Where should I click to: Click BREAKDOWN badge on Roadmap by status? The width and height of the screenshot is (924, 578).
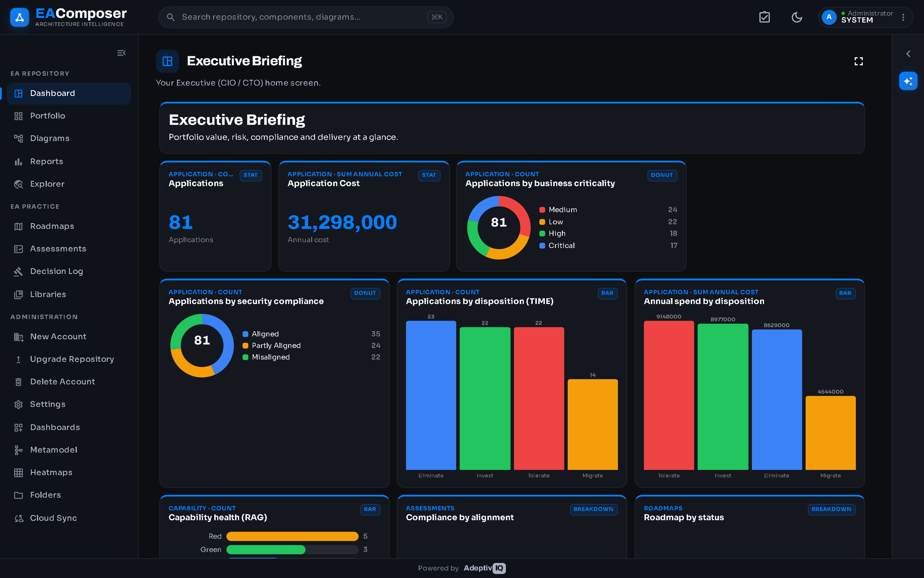[x=831, y=509]
